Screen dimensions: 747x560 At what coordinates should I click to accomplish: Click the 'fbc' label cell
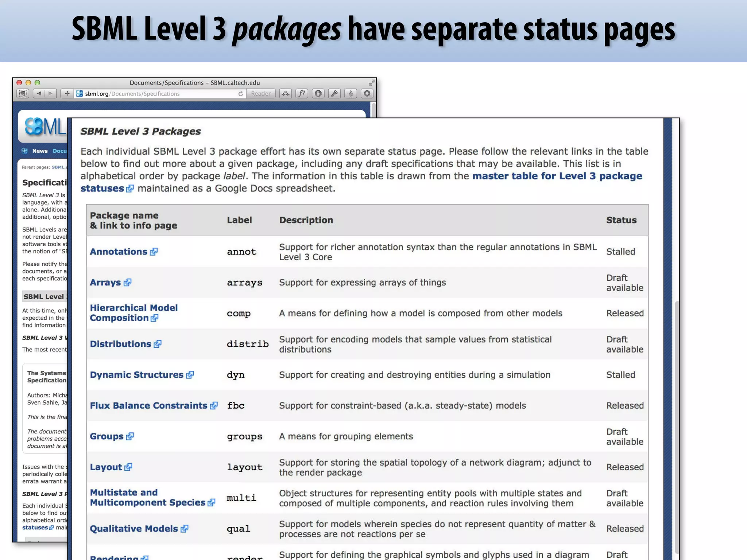(x=236, y=406)
